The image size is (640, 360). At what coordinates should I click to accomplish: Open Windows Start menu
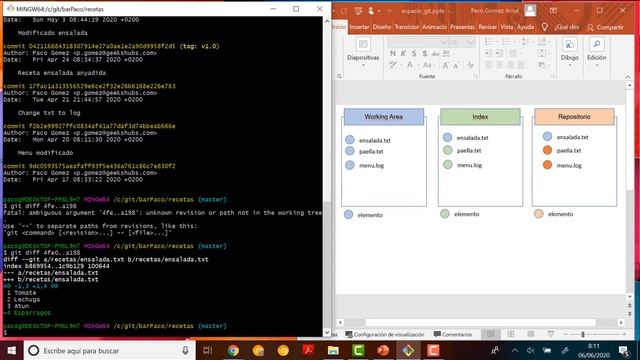point(11,350)
